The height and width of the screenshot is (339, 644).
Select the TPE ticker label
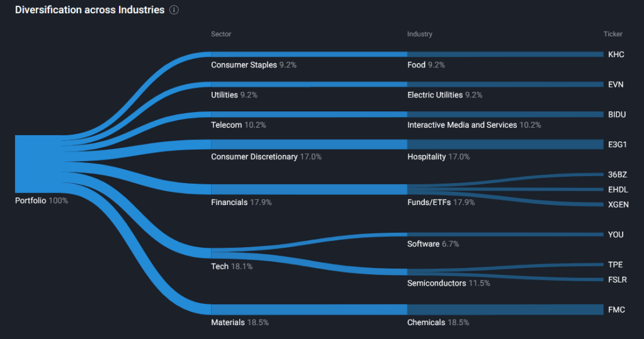615,265
